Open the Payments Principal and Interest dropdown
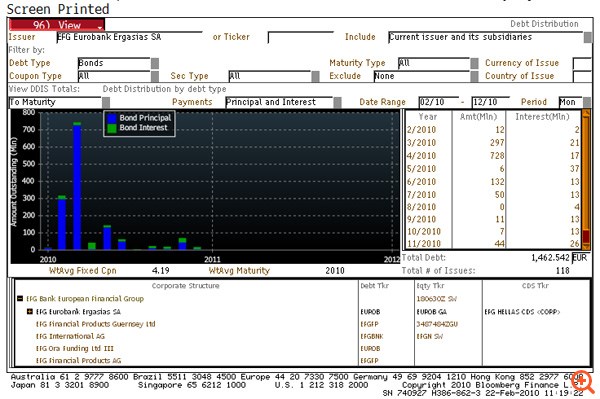The image size is (600, 399). coord(338,102)
